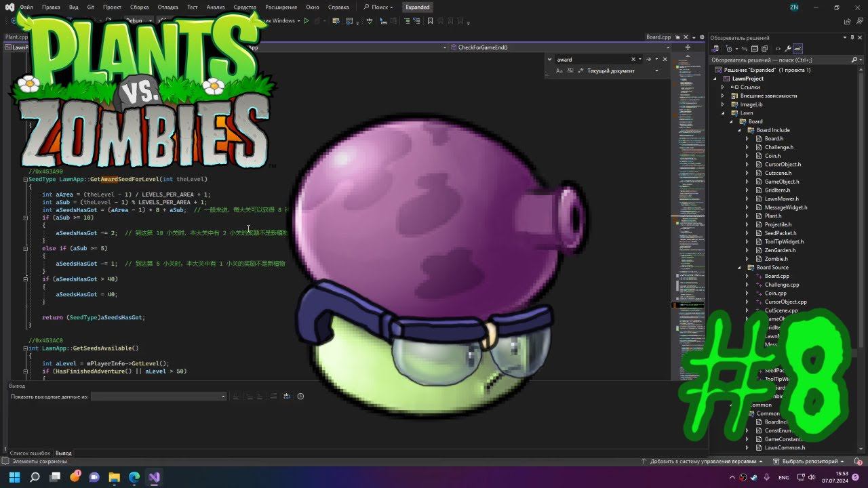Toggle bookmark using the toolbar bookmark icon

click(x=430, y=21)
